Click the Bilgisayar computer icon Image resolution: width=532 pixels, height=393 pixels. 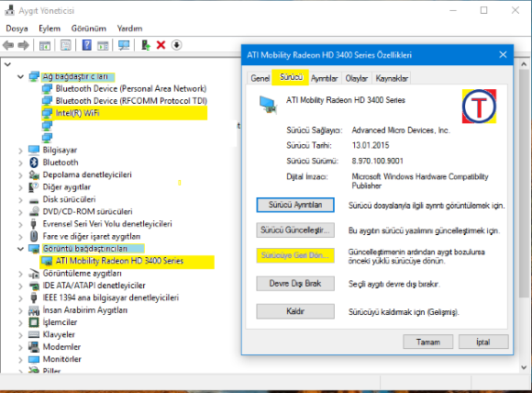point(34,150)
